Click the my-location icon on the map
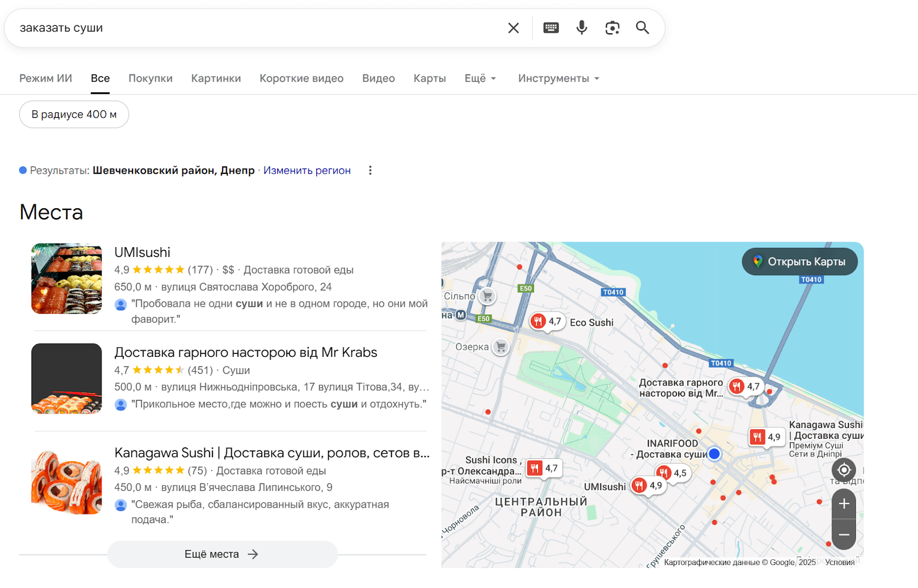 tap(843, 470)
